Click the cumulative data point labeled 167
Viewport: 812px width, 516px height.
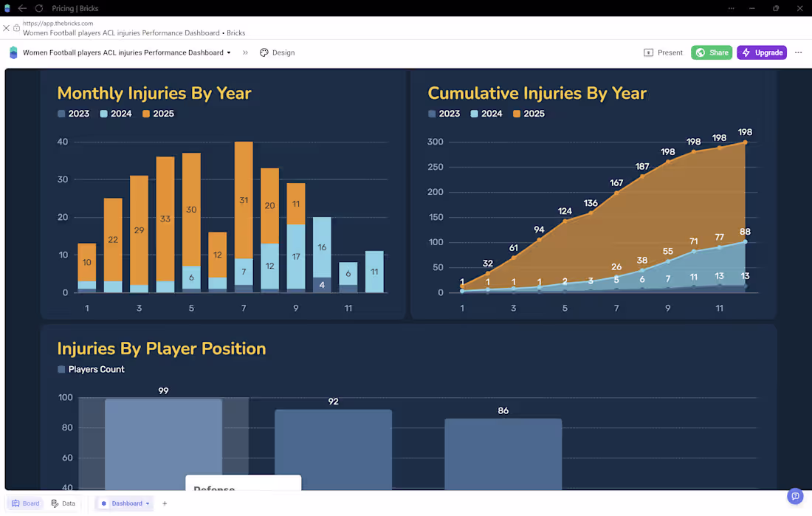(616, 193)
